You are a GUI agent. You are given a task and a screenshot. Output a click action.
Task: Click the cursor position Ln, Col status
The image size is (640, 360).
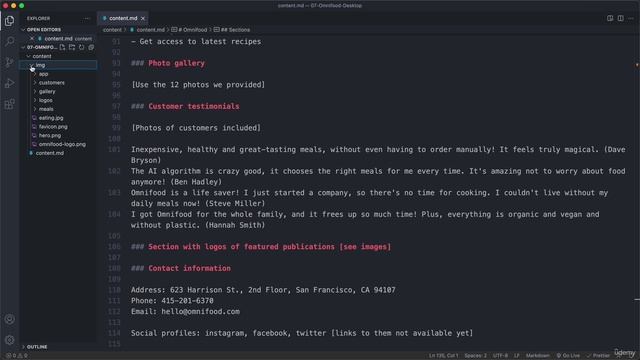[x=443, y=356]
